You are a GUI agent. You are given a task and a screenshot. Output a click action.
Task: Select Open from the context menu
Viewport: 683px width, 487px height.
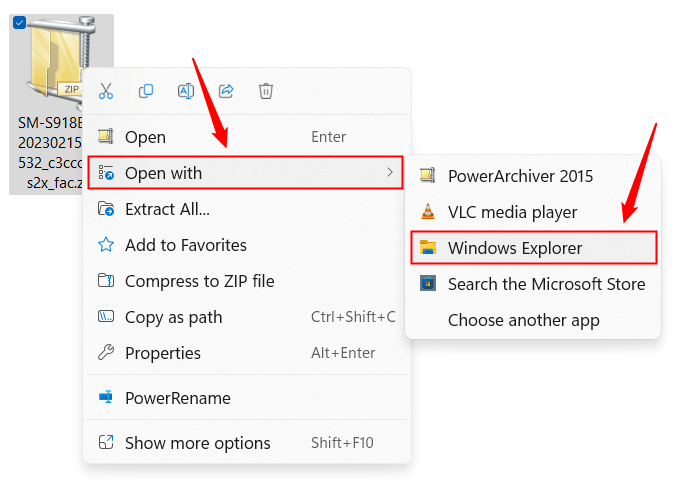(145, 137)
